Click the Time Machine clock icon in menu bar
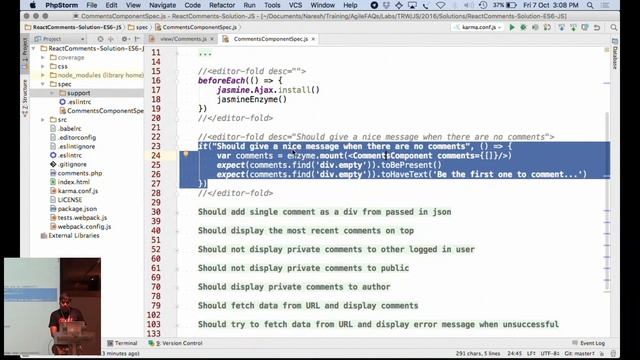Viewport: 640px width, 360px height. (x=483, y=5)
